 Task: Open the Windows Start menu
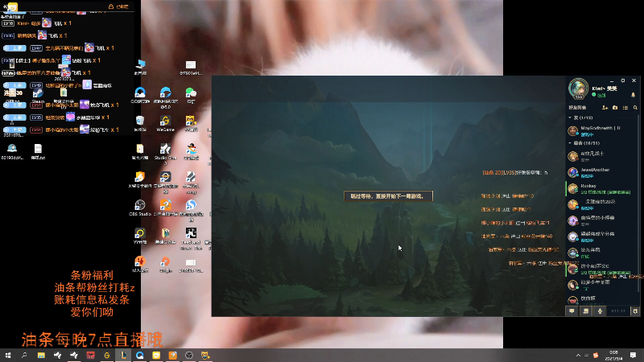pos(8,355)
